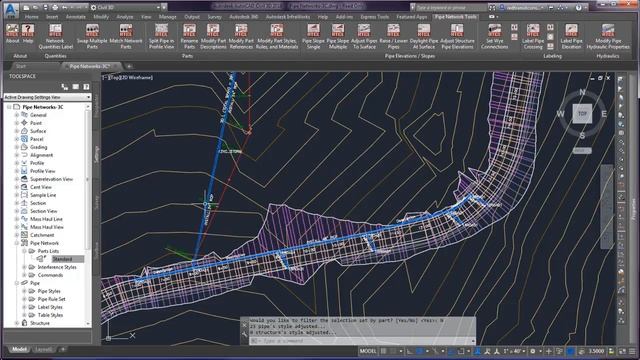This screenshot has width=640, height=360.
Task: Start Set Wye Connections tool
Action: click(x=494, y=36)
